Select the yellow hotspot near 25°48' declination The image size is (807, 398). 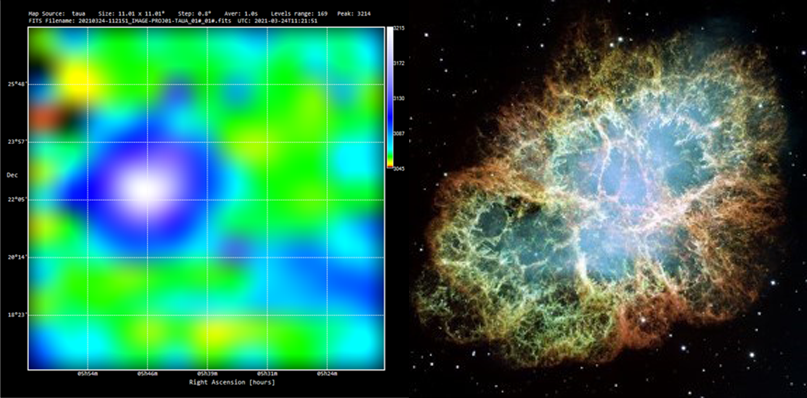tap(76, 80)
